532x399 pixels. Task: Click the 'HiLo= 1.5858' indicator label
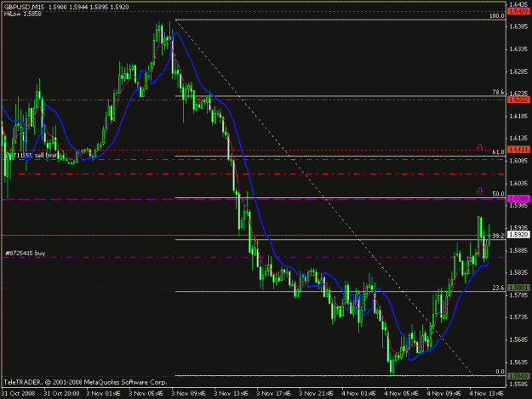coord(23,14)
